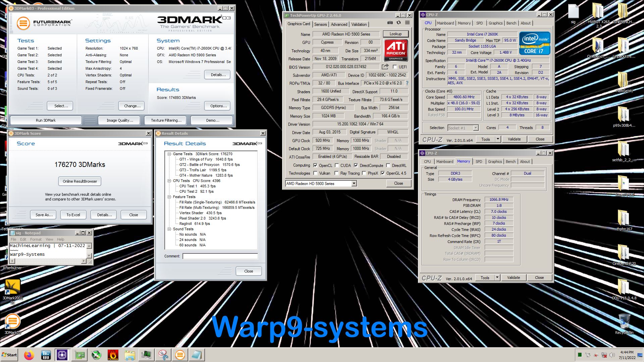Open the CPU-Z taskbar icon
Viewport: 644px width, 362px height.
[62, 355]
